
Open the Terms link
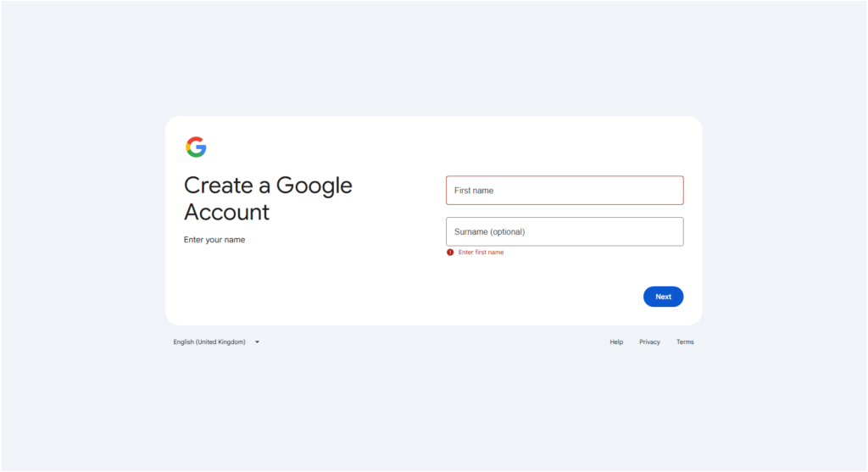point(685,342)
